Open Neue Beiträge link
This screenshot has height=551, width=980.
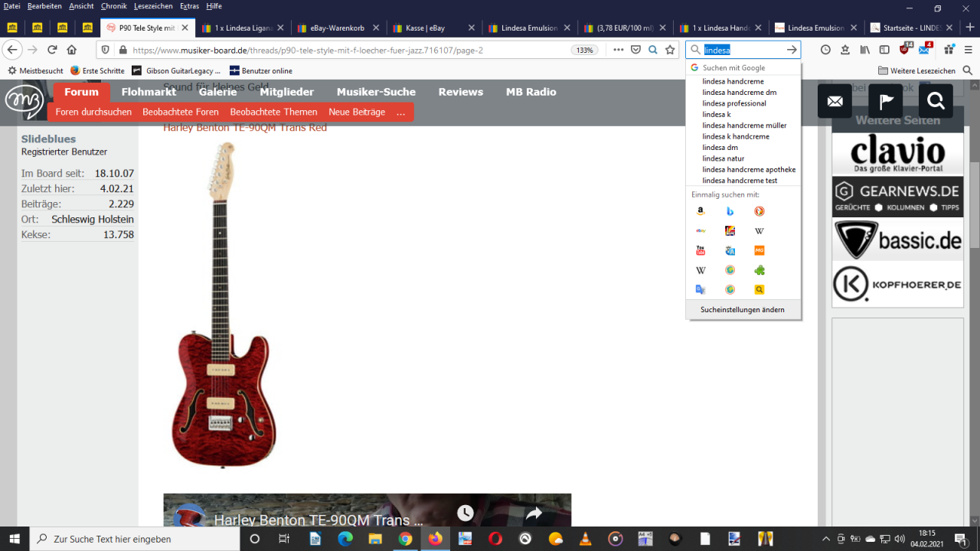357,112
